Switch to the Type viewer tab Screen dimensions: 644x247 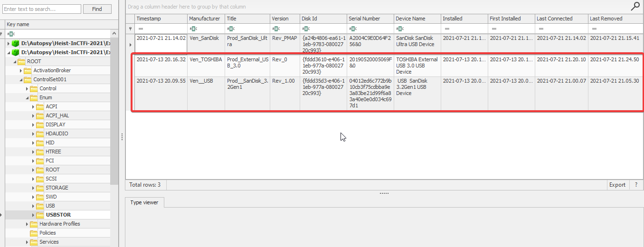tap(144, 202)
